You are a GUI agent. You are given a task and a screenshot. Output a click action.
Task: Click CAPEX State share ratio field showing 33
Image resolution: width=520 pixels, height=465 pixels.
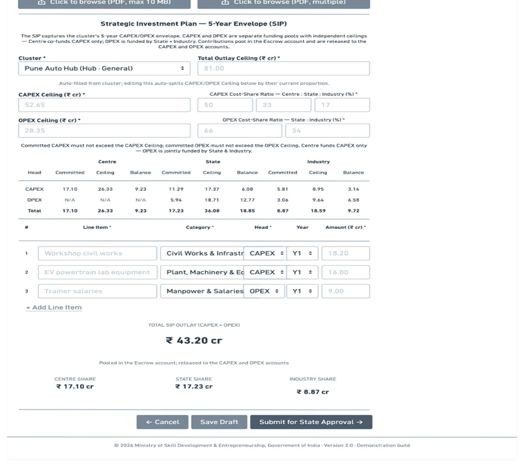tap(284, 105)
